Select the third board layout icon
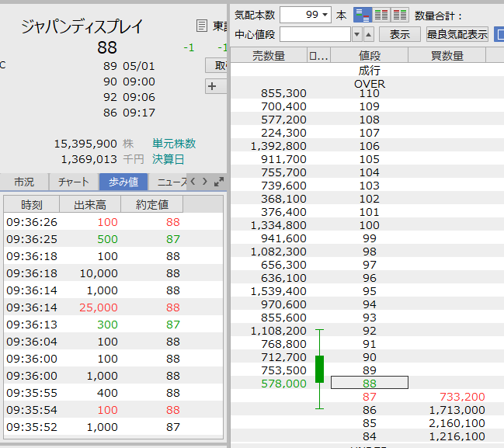504x448 pixels. click(x=400, y=15)
